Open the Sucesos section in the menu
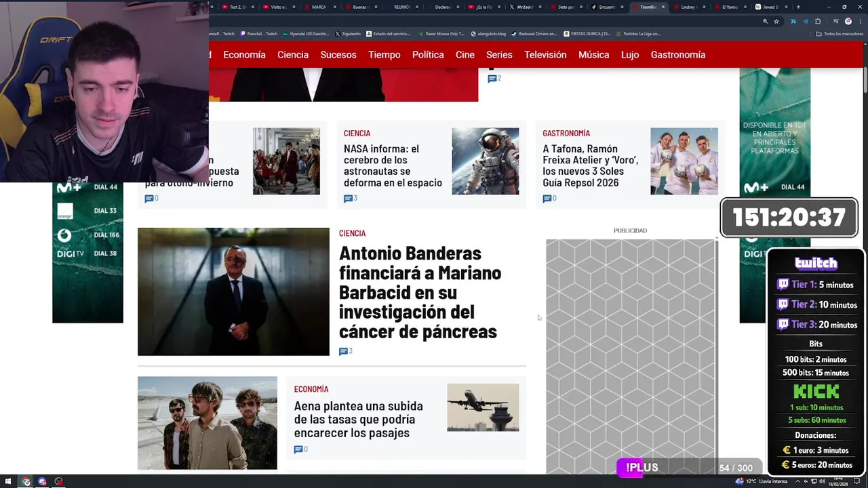 click(338, 55)
